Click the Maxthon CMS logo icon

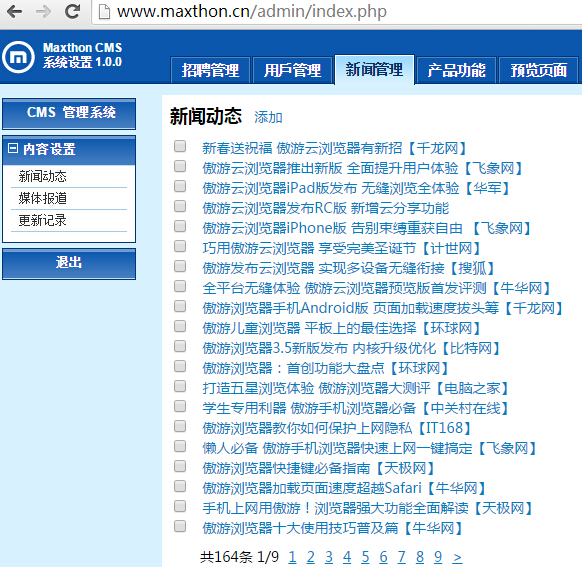18,57
